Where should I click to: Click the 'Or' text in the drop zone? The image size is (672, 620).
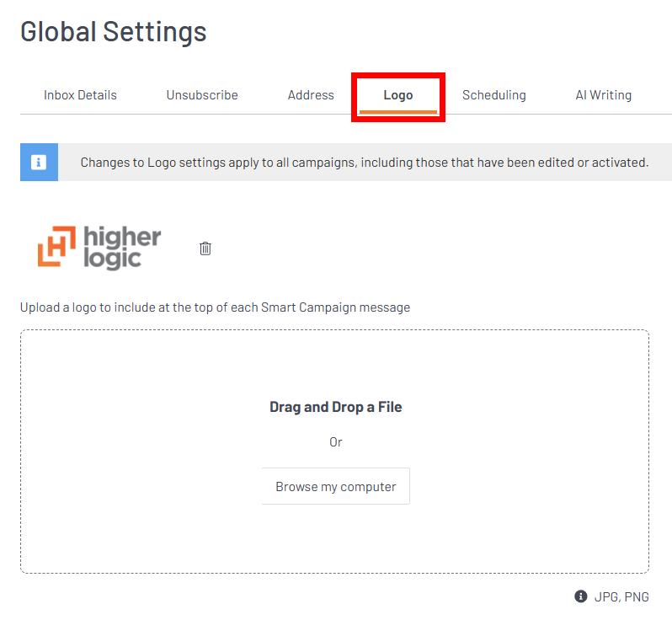tap(335, 442)
